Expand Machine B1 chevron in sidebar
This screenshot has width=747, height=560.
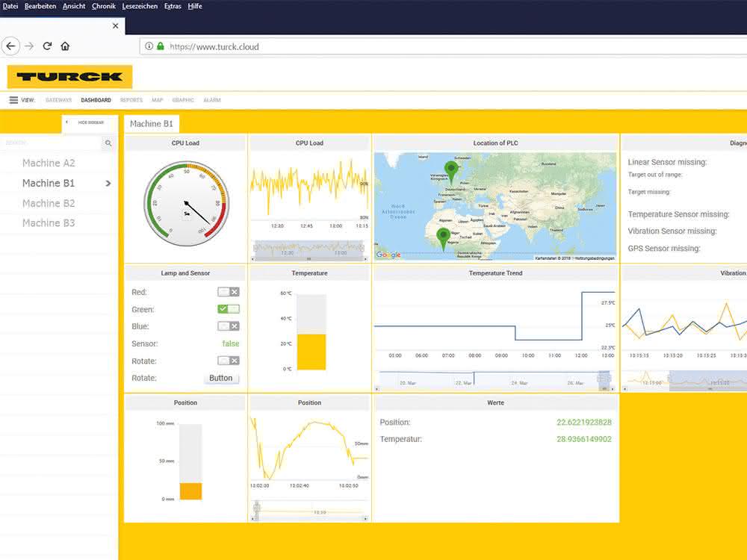point(108,184)
